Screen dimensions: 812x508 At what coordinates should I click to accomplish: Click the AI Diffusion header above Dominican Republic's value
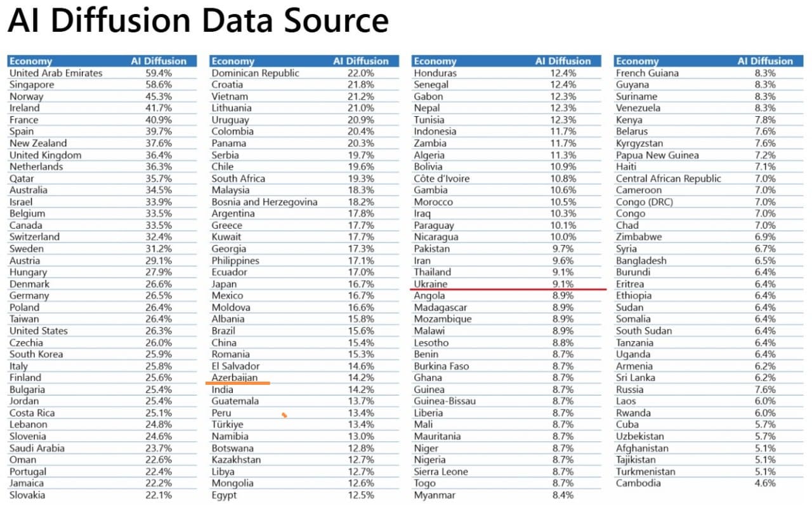coord(360,62)
